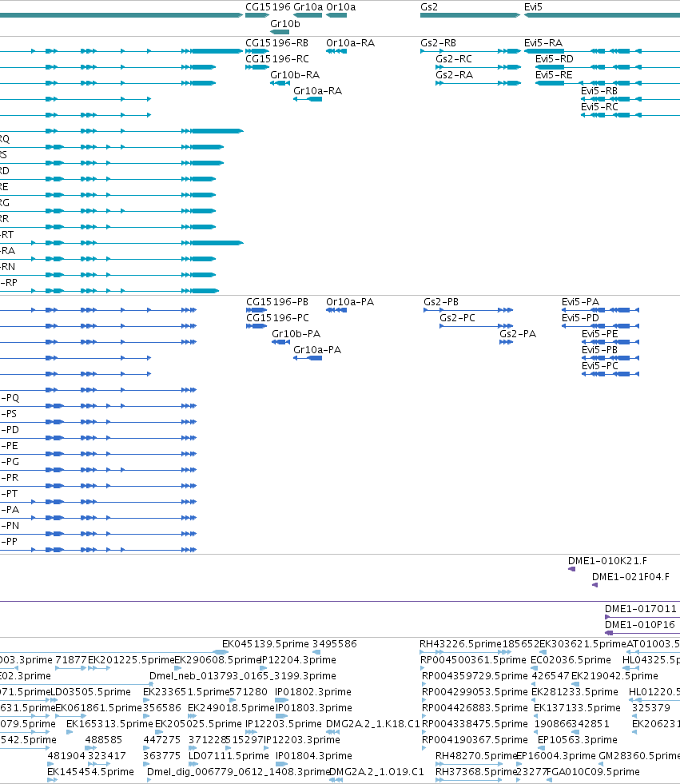Open protein Gr10a-PA

[317, 350]
